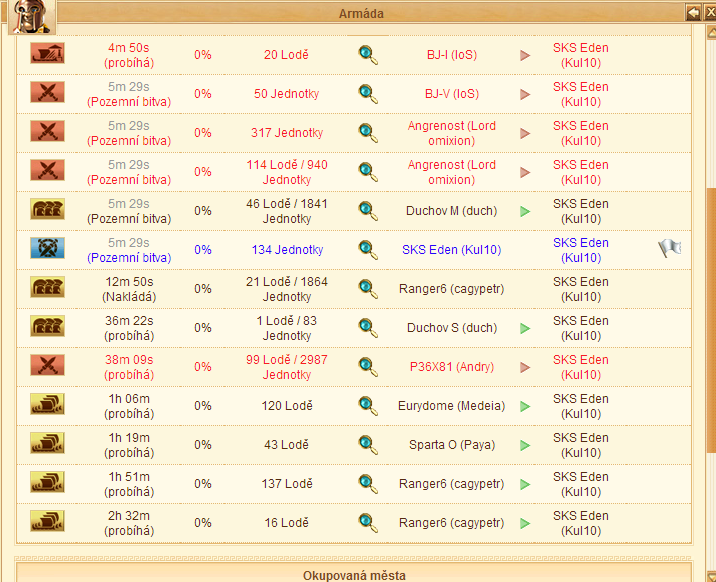Open Ranger6 (cagypetr) link with 16 Lodě
716x582 pixels.
pyautogui.click(x=451, y=523)
